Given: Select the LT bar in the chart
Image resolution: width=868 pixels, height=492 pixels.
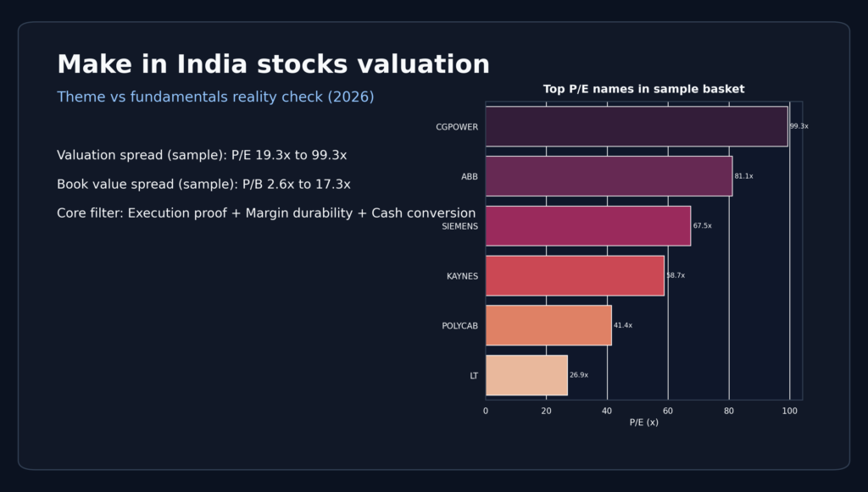Looking at the screenshot, I should pos(526,375).
